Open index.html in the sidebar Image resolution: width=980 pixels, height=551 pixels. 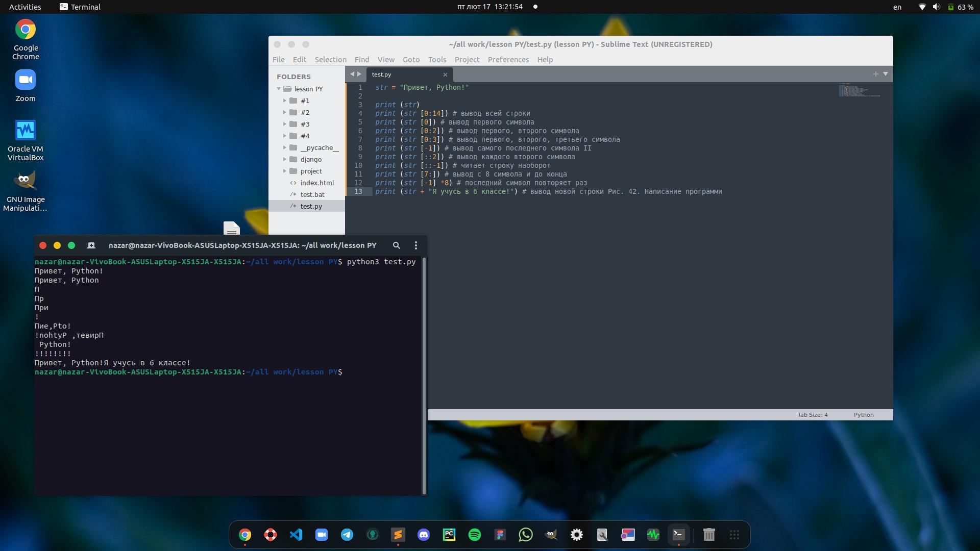coord(316,183)
